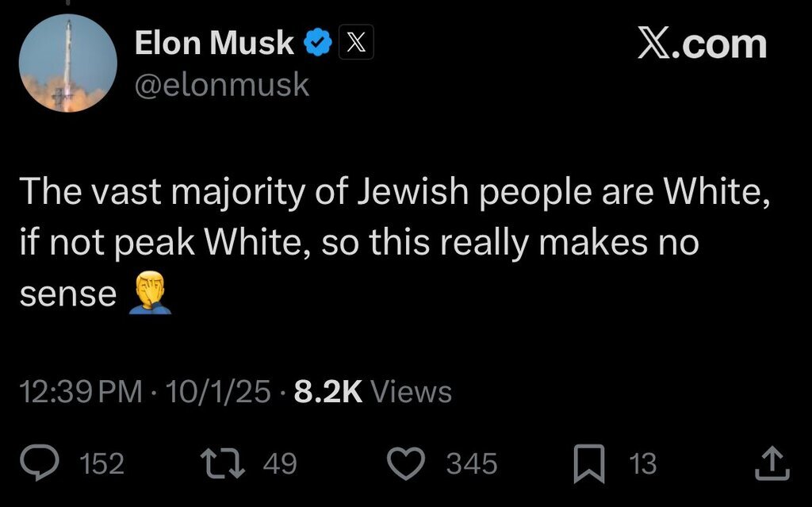Open the share upload arrow icon

click(x=772, y=463)
